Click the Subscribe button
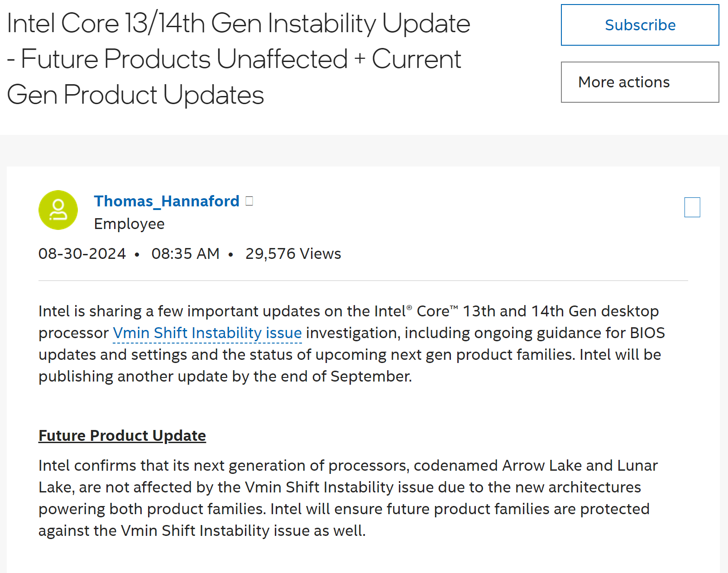The width and height of the screenshot is (728, 573). coord(640,25)
